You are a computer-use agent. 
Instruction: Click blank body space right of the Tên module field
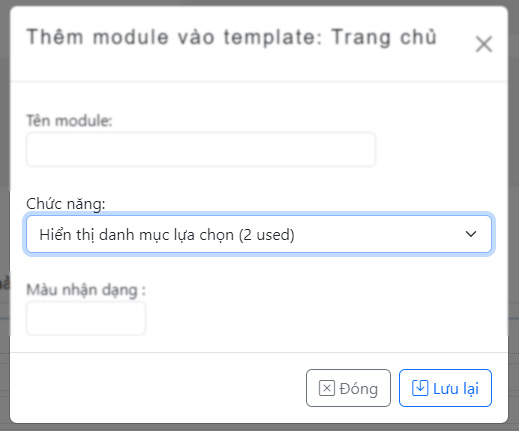[433, 149]
